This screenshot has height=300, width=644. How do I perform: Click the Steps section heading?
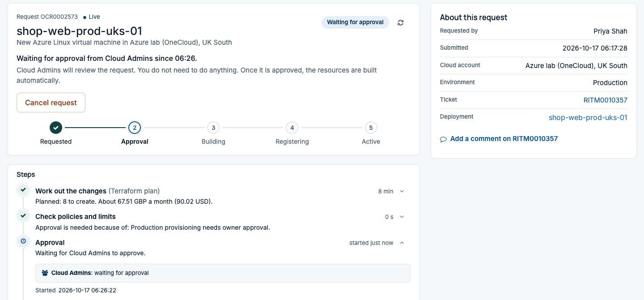25,174
